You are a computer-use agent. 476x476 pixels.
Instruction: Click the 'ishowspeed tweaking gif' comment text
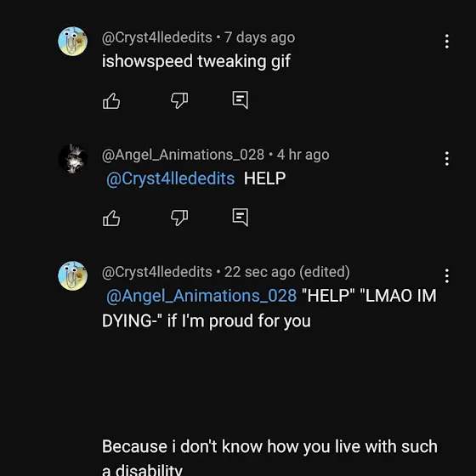click(196, 61)
